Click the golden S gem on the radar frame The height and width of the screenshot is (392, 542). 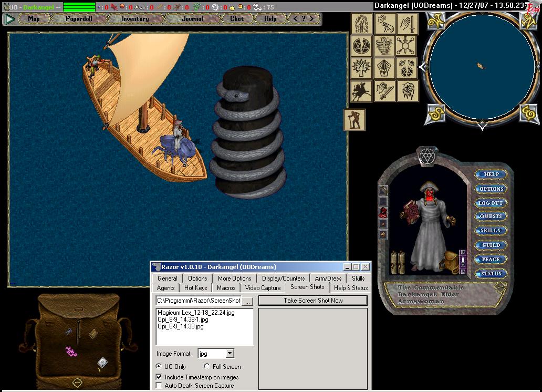(x=435, y=114)
